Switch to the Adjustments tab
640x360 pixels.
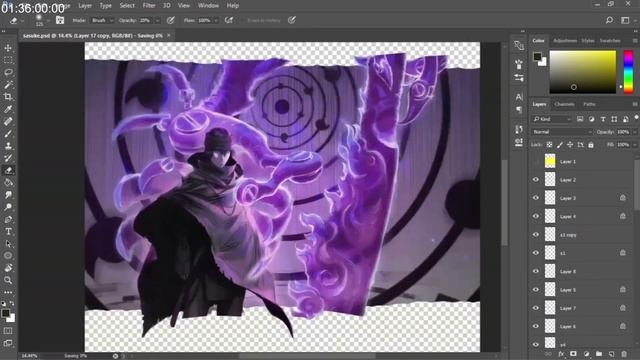click(x=565, y=41)
